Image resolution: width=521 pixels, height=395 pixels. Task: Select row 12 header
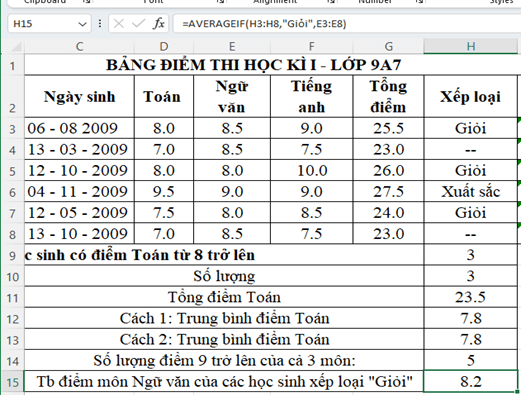(12, 319)
